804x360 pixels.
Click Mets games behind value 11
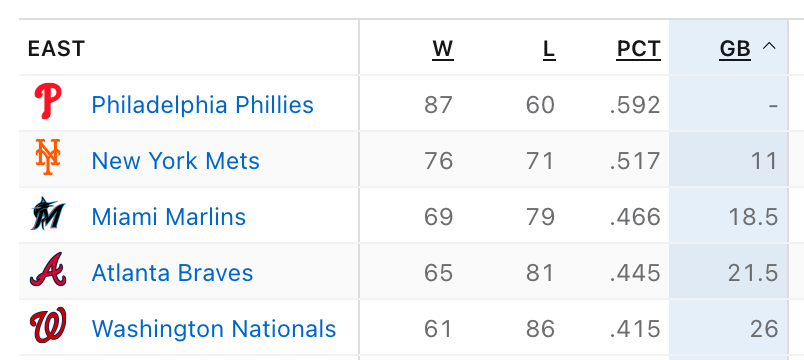(765, 161)
